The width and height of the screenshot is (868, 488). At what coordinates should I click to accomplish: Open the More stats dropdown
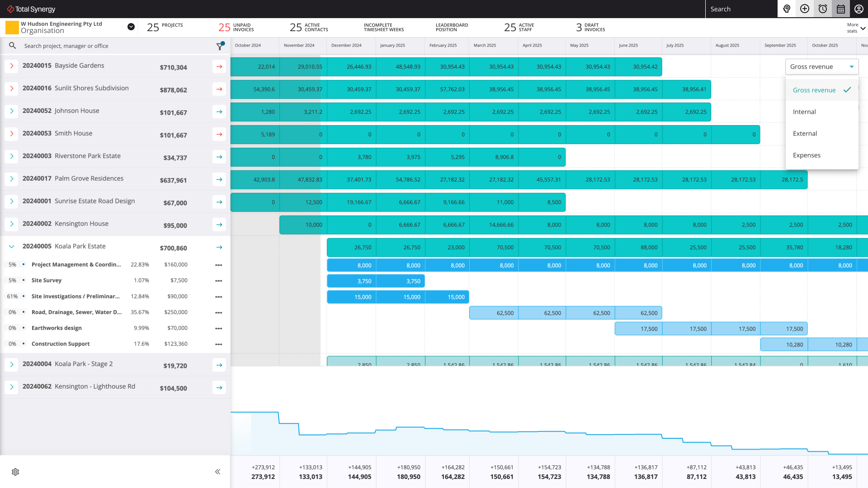click(x=854, y=27)
